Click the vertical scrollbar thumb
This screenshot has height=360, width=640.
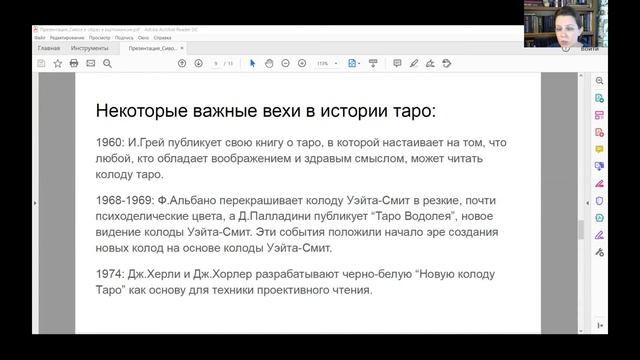[x=581, y=229]
